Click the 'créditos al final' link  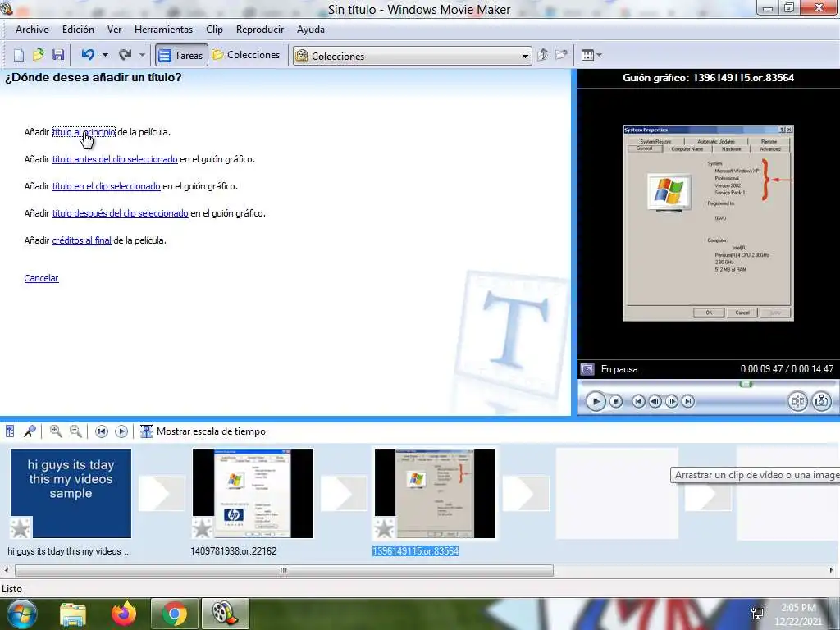(81, 240)
